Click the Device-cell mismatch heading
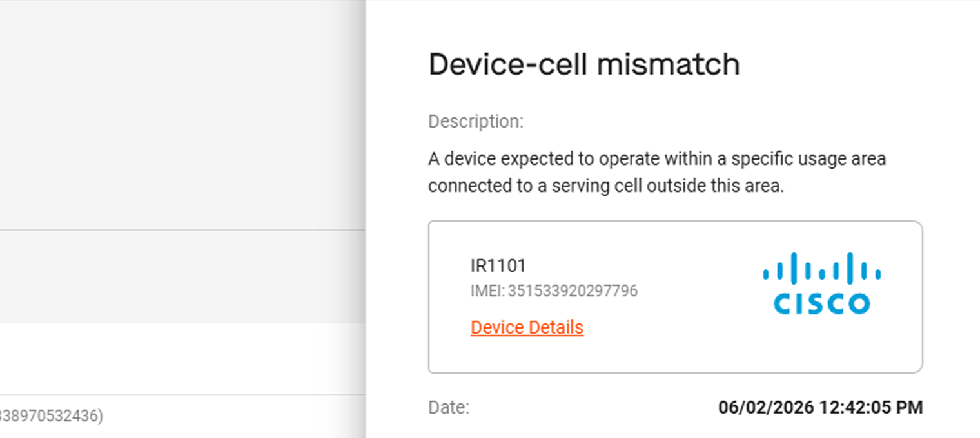Screen dimensions: 980x438 click(x=584, y=64)
